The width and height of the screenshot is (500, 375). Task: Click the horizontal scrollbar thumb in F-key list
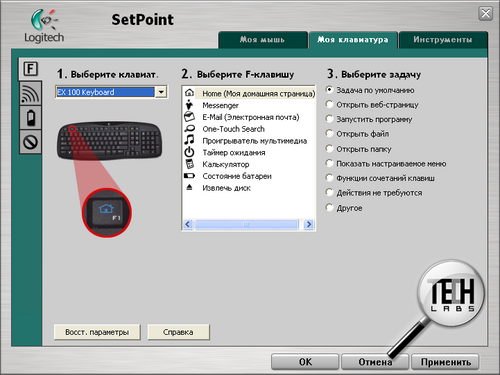pyautogui.click(x=246, y=224)
